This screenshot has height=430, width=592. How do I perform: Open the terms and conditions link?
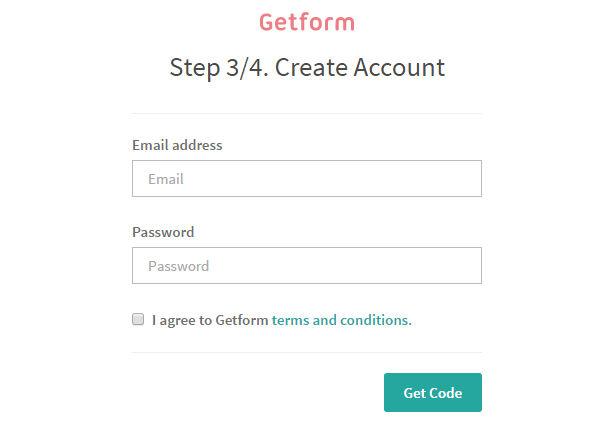coord(341,320)
